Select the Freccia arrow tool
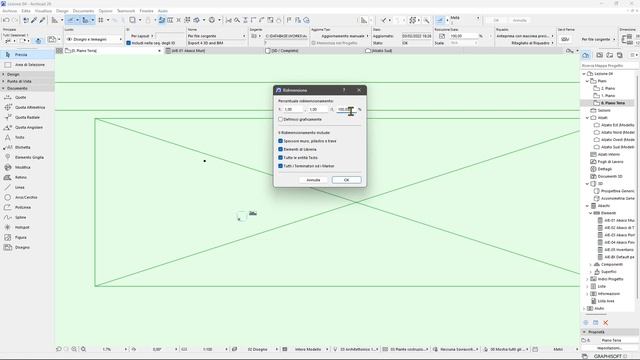 point(20,55)
